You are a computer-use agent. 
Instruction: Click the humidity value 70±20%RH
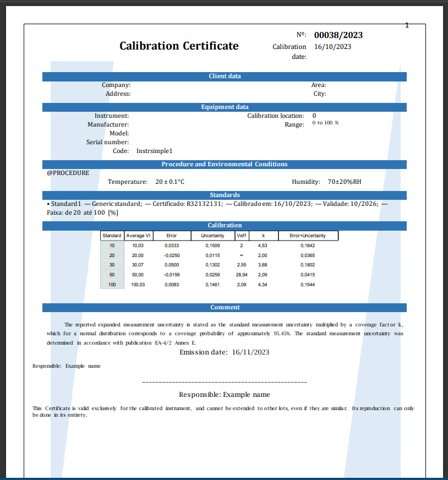click(x=345, y=182)
